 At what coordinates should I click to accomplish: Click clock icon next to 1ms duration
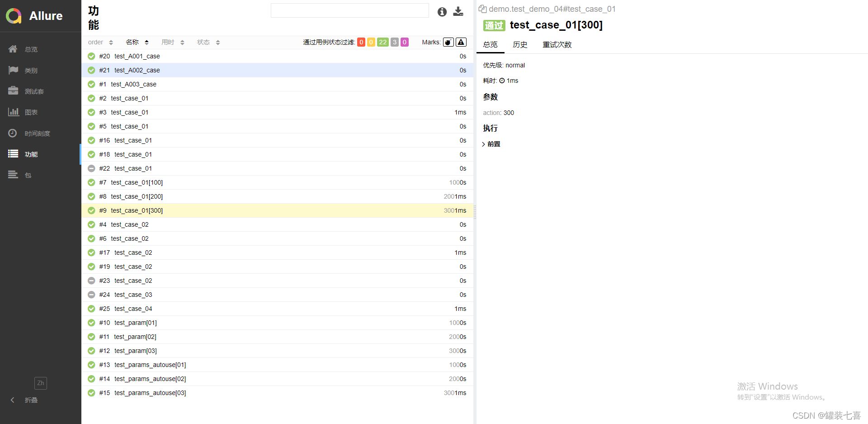click(502, 81)
